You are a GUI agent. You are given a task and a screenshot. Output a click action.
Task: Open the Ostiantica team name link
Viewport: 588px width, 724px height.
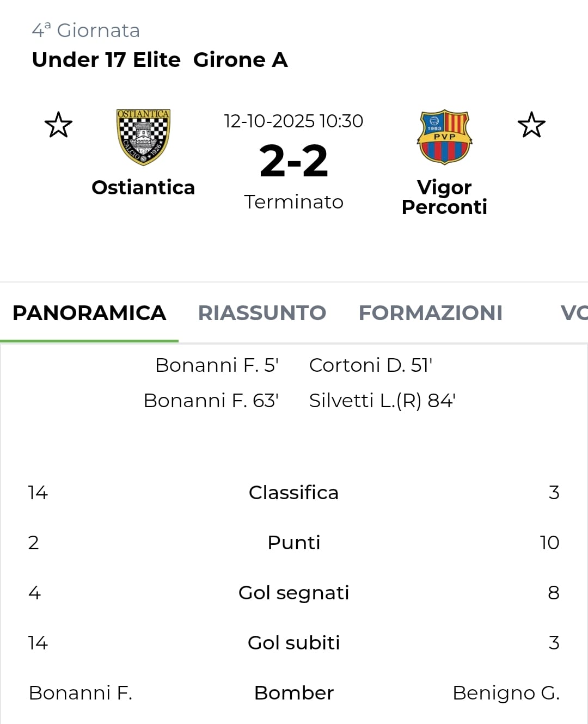pyautogui.click(x=143, y=187)
